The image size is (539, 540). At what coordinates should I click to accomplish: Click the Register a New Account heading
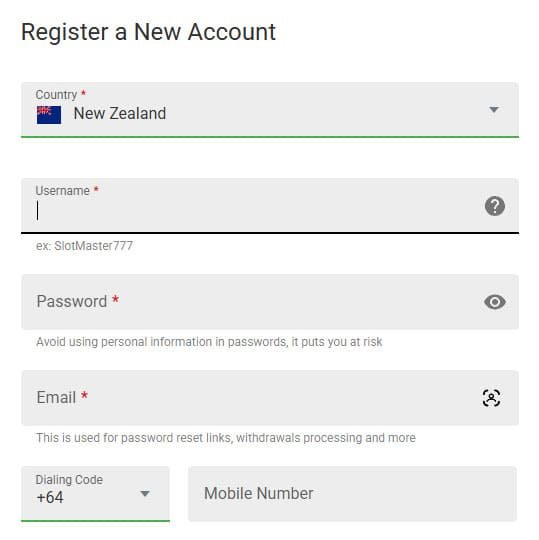point(148,32)
